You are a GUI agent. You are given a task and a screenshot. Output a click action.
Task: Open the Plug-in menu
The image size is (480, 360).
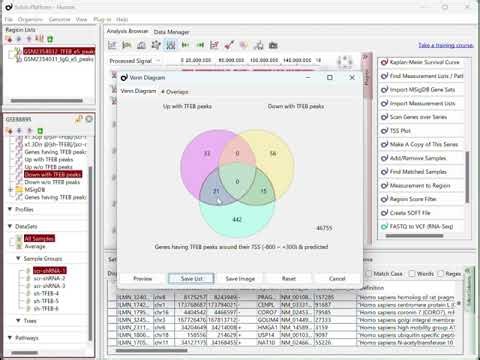[102, 20]
